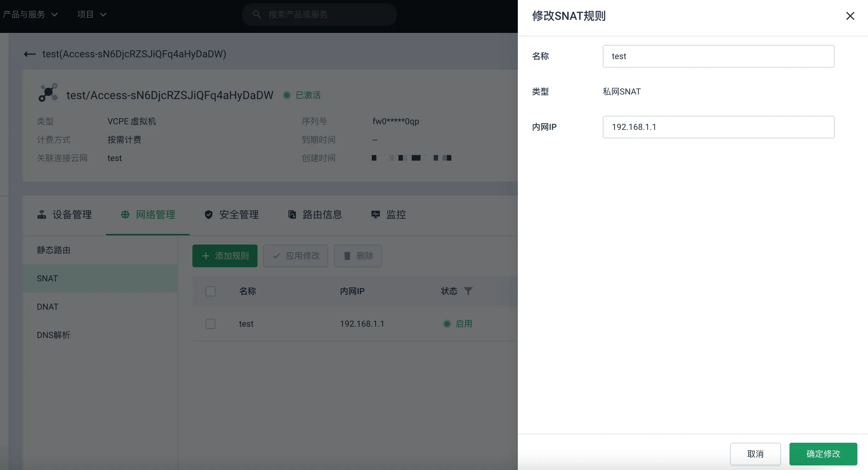This screenshot has width=868, height=470.
Task: Click the 已激活 status label
Action: point(308,95)
